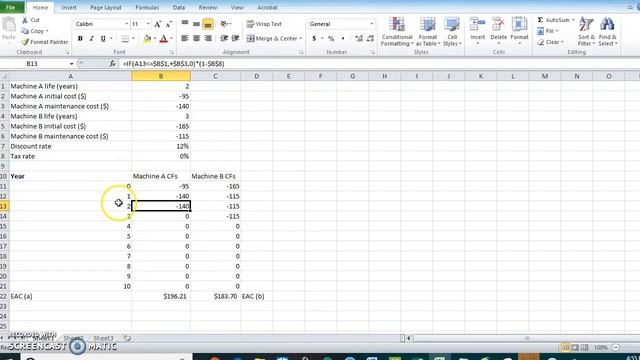
Task: Switch to the Formulas tab
Action: [147, 7]
